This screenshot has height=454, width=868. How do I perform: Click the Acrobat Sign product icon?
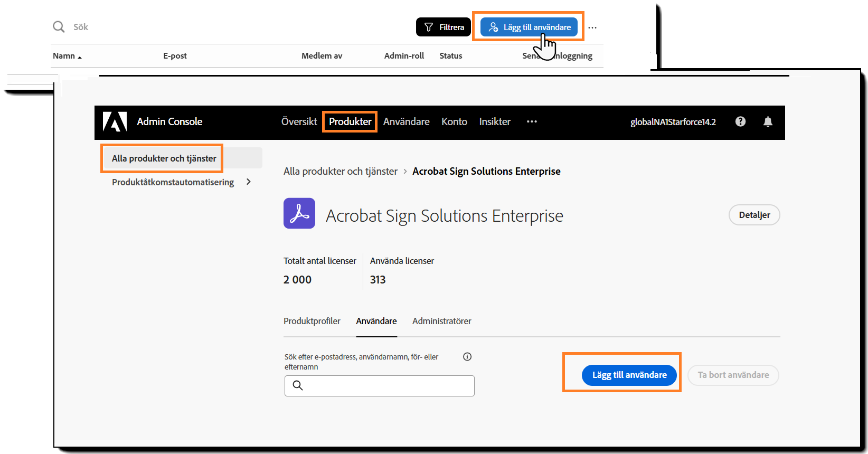pyautogui.click(x=299, y=213)
